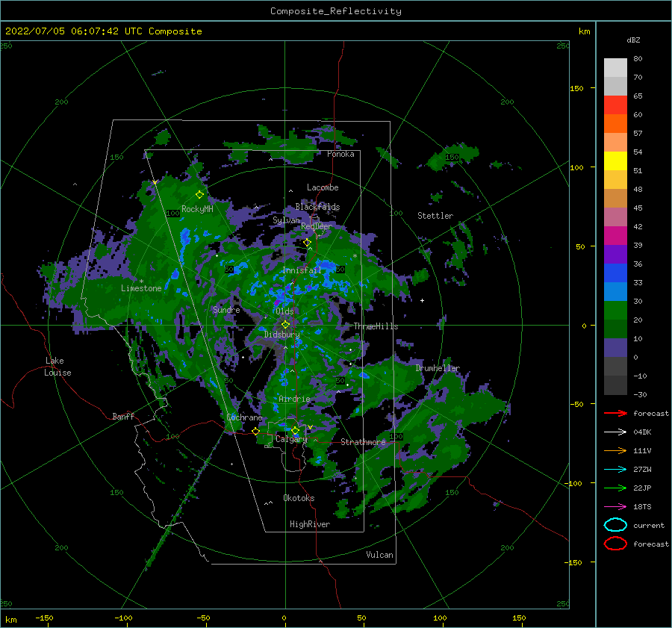The image size is (672, 628).
Task: Click the Calgary city label
Action: click(291, 439)
